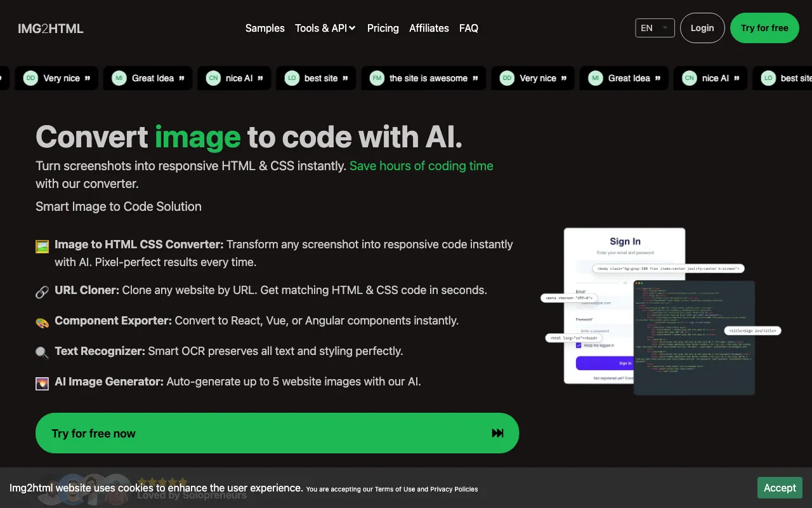The width and height of the screenshot is (812, 508).
Task: Click the rightmost Great Idea review chip
Action: pyautogui.click(x=624, y=78)
